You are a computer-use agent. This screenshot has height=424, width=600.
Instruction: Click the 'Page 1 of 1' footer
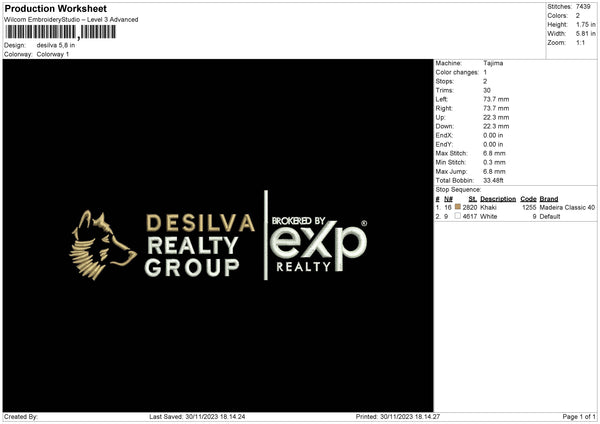click(x=579, y=416)
